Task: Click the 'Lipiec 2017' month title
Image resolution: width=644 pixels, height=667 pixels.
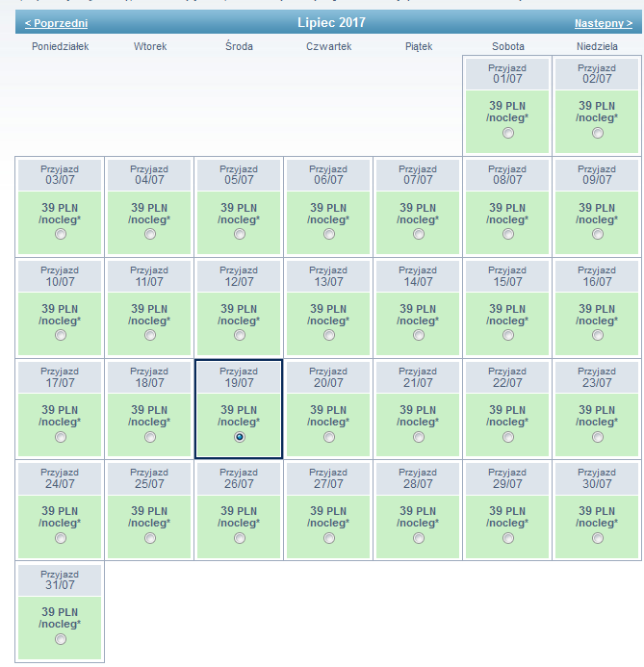Action: coord(331,22)
